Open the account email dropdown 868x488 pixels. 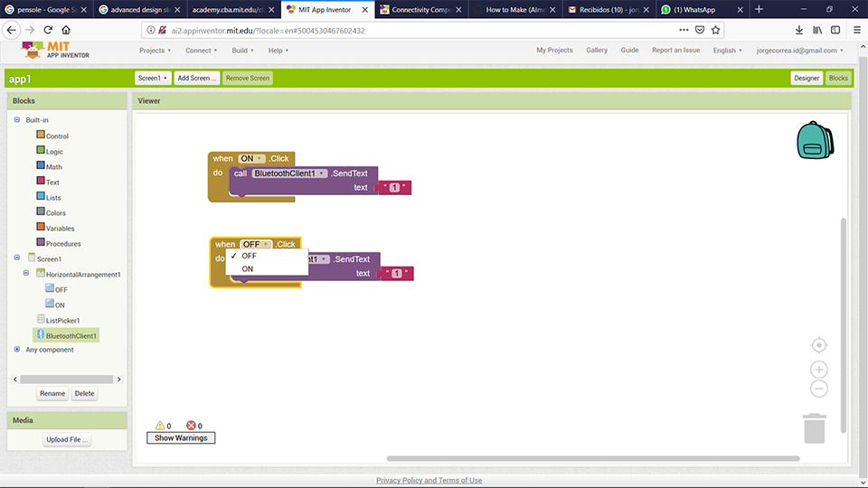[x=800, y=51]
